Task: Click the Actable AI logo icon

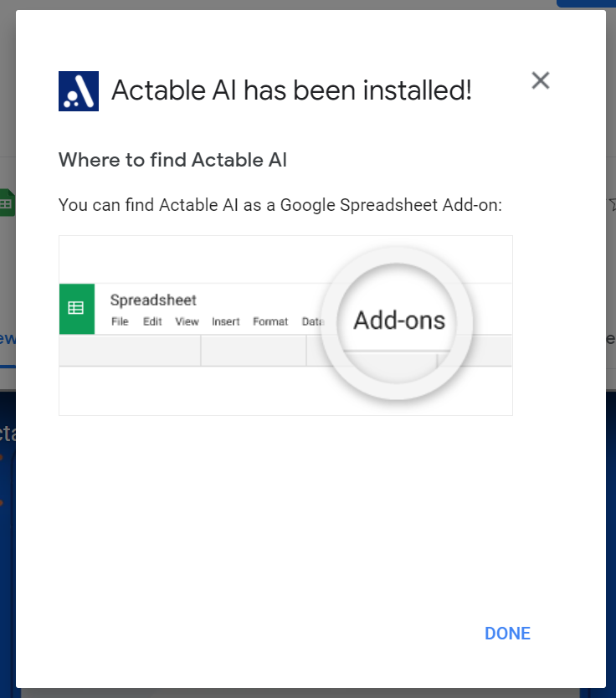Action: point(79,91)
